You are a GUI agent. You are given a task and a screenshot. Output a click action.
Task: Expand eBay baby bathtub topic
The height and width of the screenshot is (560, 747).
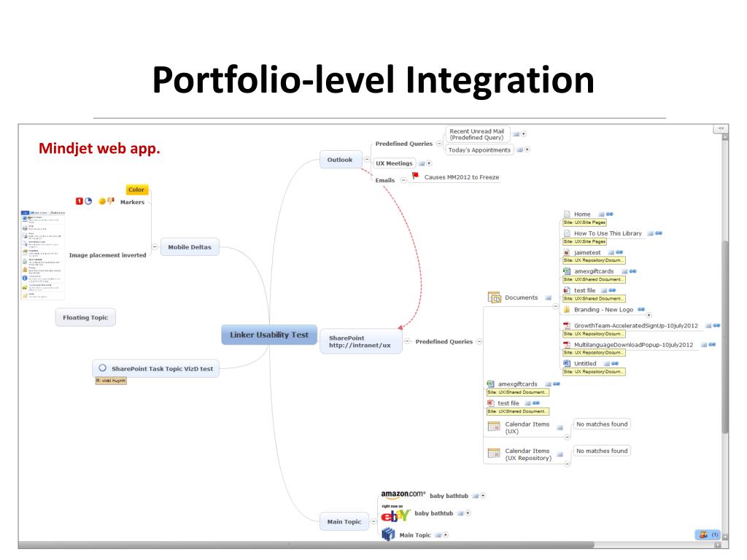(468, 513)
